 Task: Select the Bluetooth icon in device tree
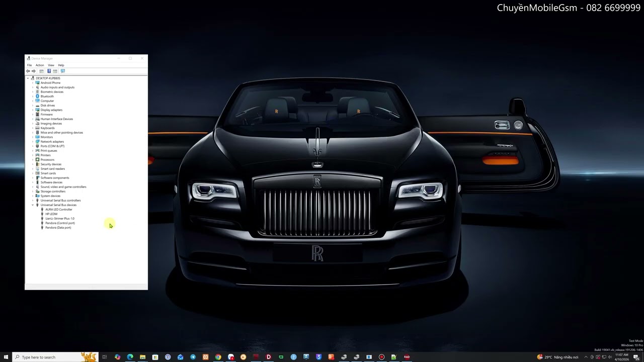coord(37,97)
